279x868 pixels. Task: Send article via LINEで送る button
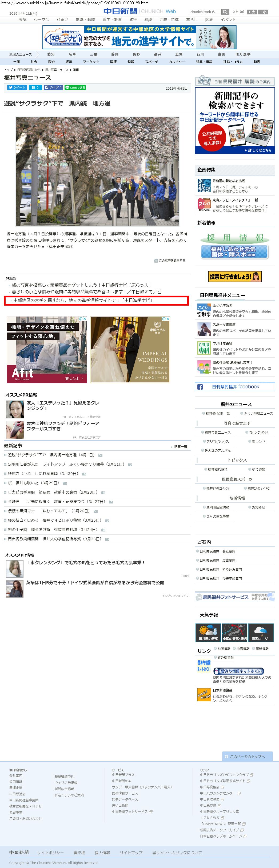point(75,88)
